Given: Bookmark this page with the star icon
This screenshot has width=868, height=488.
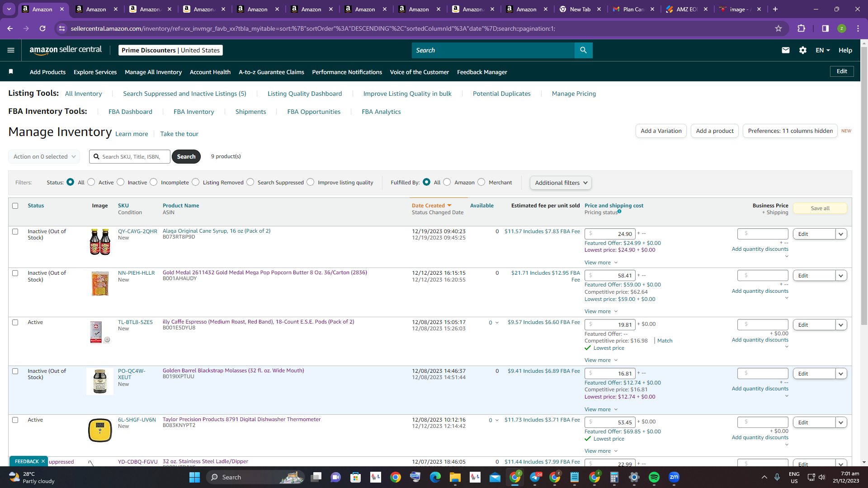Looking at the screenshot, I should pos(778,28).
